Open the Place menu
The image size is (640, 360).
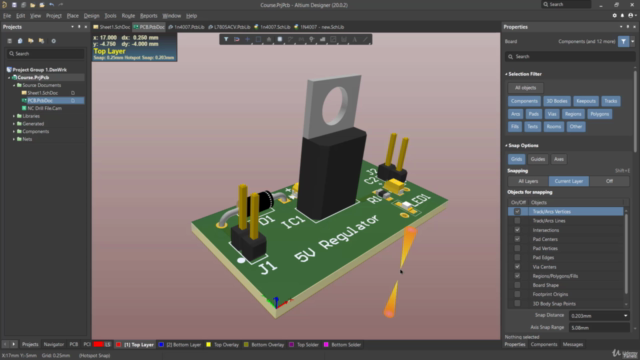tap(73, 16)
